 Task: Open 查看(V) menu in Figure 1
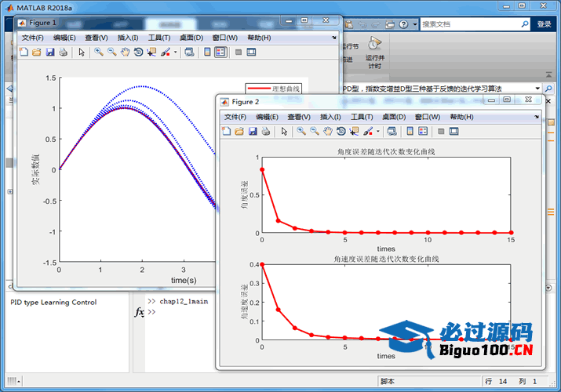click(x=97, y=38)
